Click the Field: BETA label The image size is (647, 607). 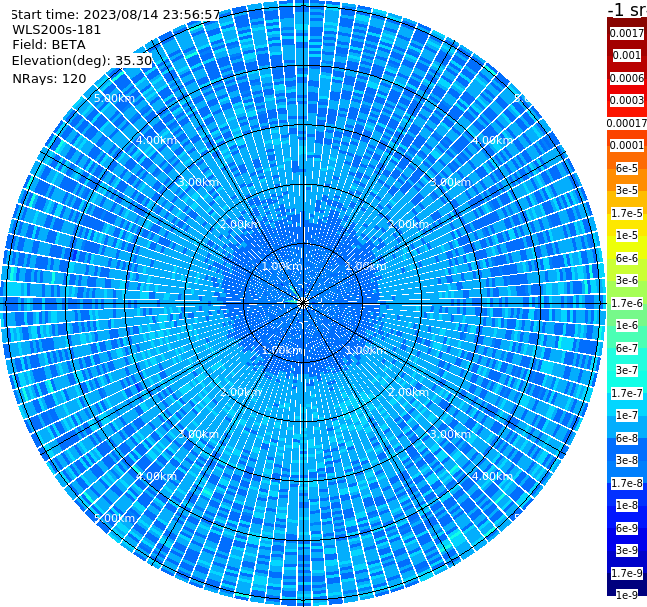49,45
